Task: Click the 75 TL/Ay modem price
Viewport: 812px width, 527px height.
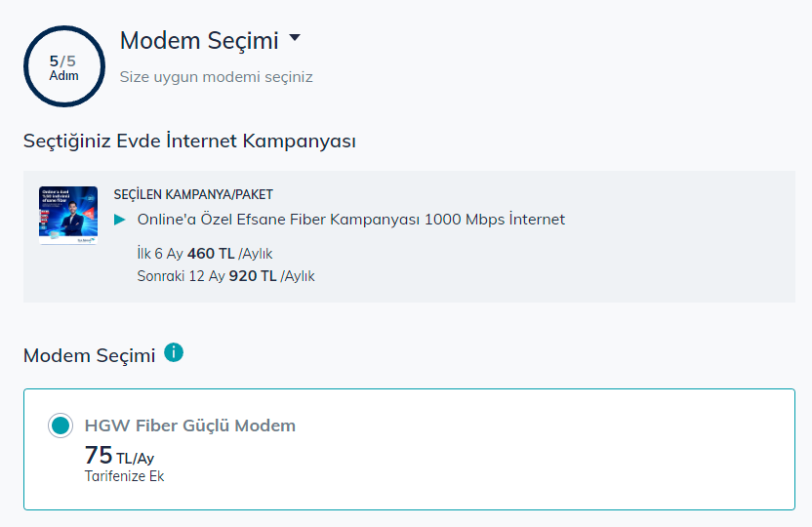Action: pos(119,457)
